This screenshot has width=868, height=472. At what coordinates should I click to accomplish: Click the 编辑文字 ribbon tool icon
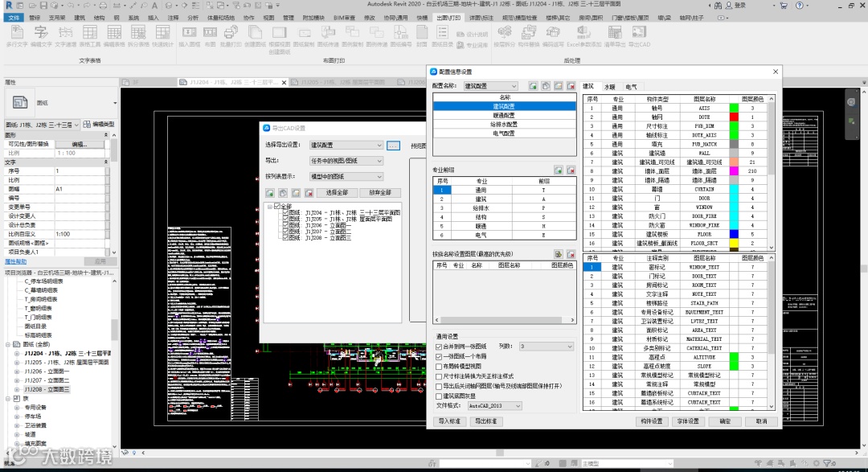[40, 33]
